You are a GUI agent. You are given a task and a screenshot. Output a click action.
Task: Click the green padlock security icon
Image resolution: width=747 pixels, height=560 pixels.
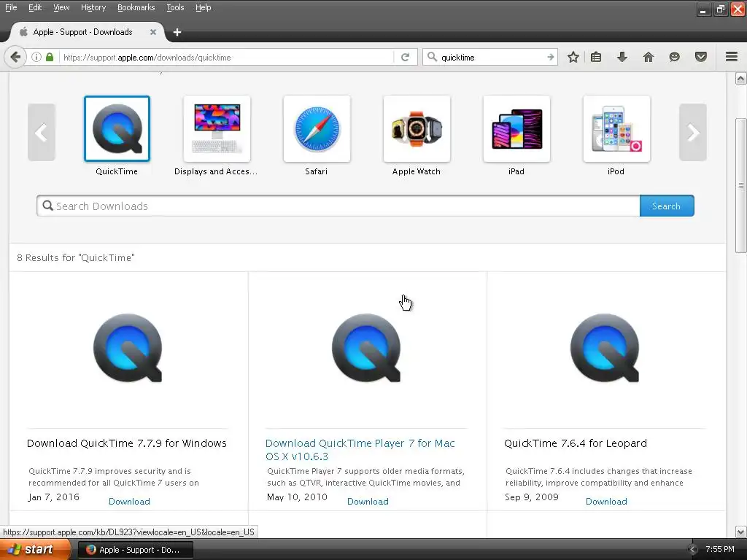(50, 57)
